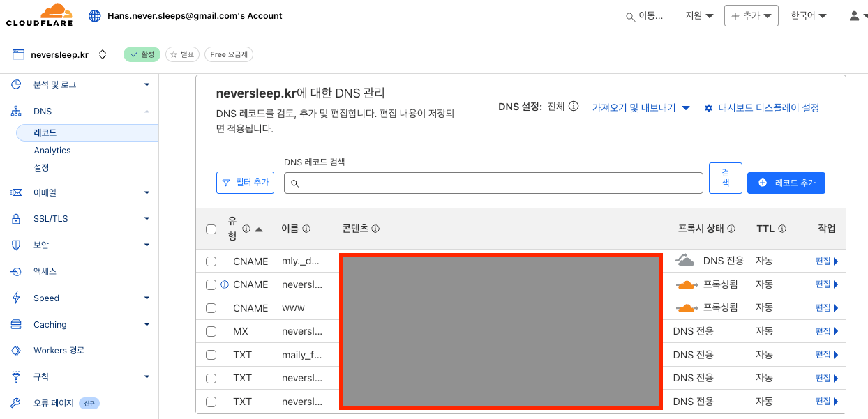Check the maily_f TXT row checkbox

point(211,355)
